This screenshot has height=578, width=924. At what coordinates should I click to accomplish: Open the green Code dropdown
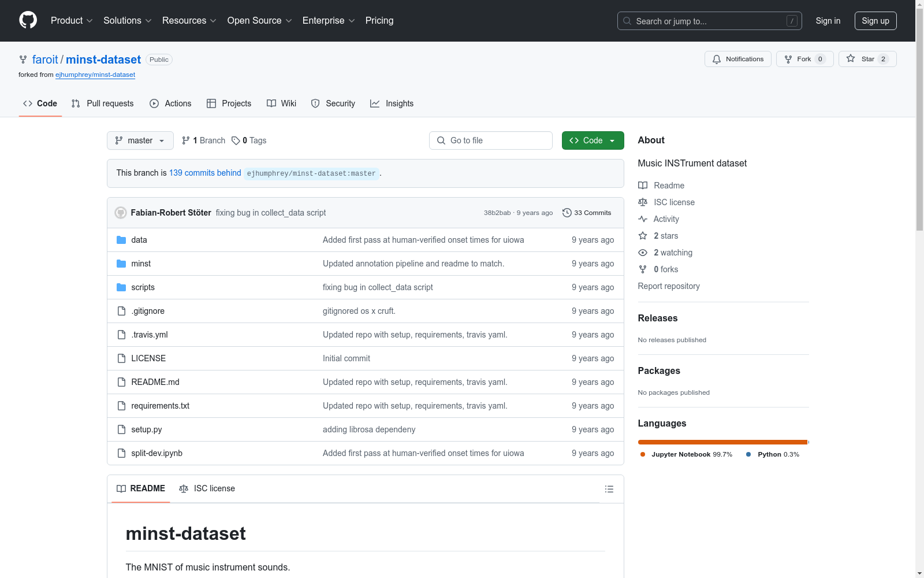pyautogui.click(x=593, y=140)
